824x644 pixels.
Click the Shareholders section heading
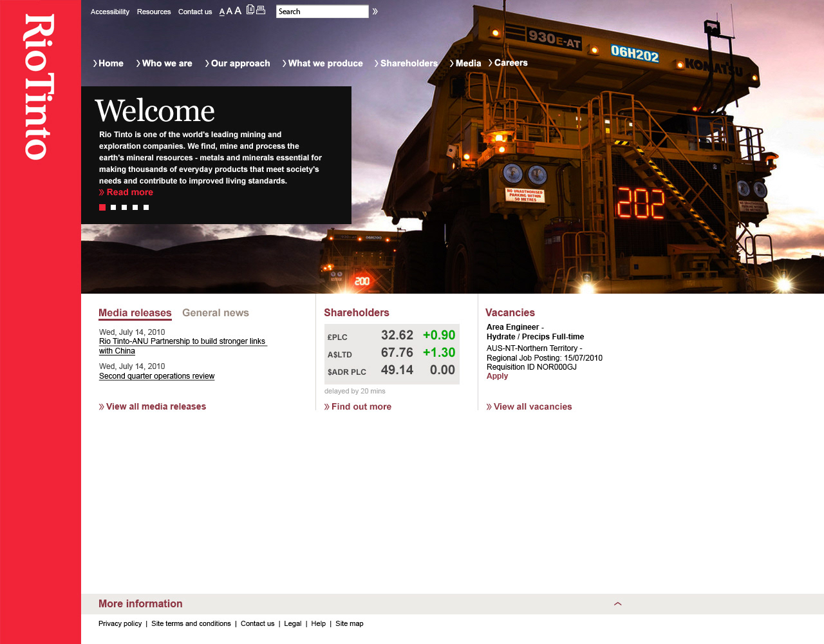(x=357, y=312)
